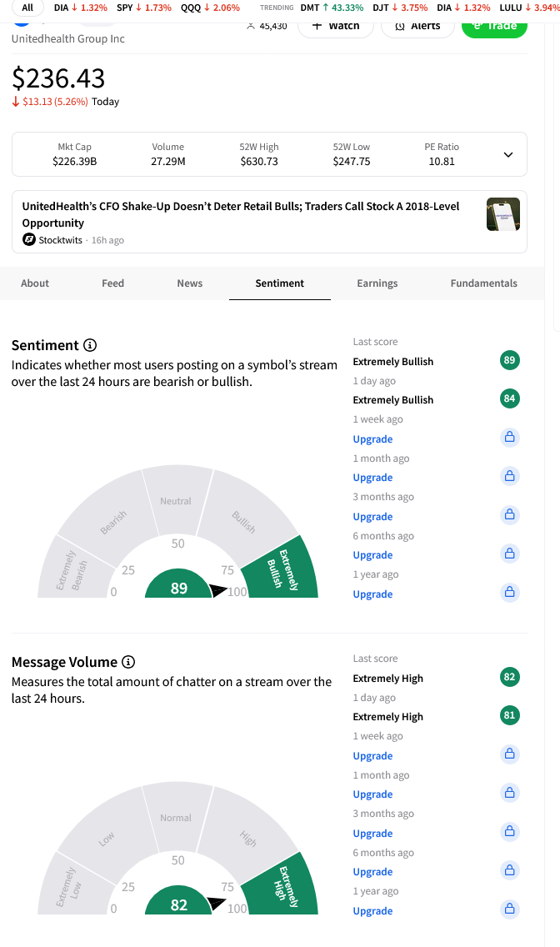Click the Neutral sentiment gauge segment
Image resolution: width=560 pixels, height=947 pixels.
point(176,501)
